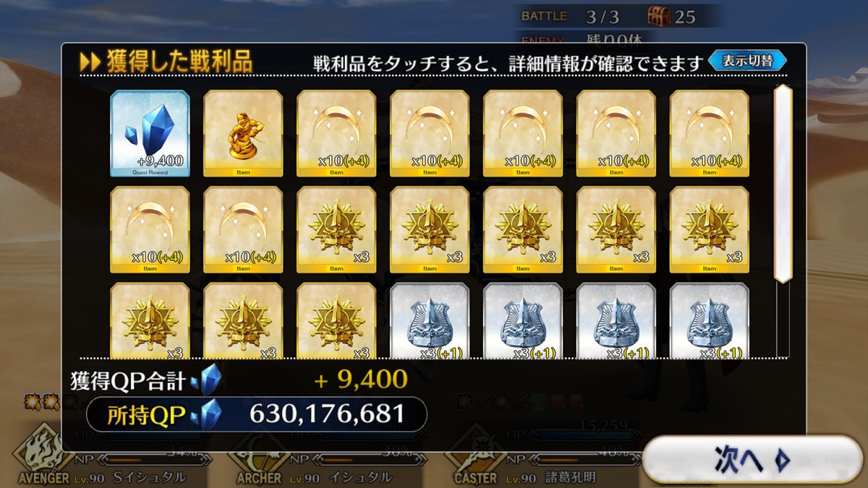Select the third gold medal in third row
This screenshot has width=868, height=488.
336,320
